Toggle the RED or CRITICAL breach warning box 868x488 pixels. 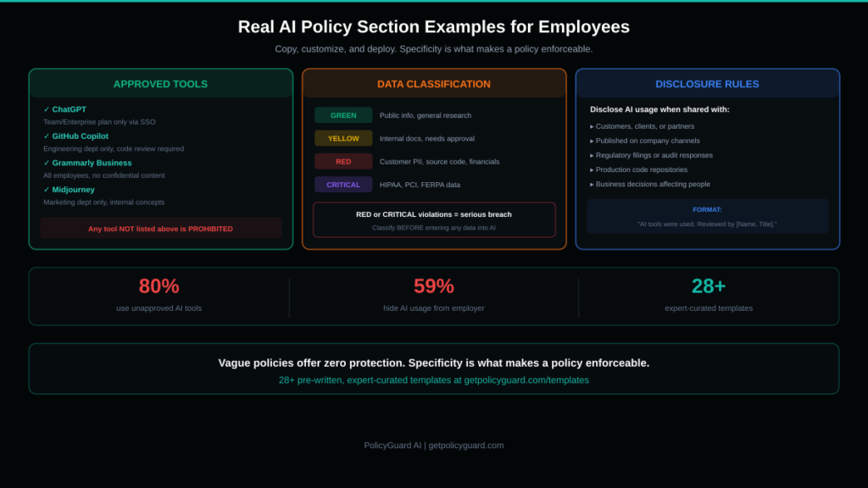pos(434,219)
